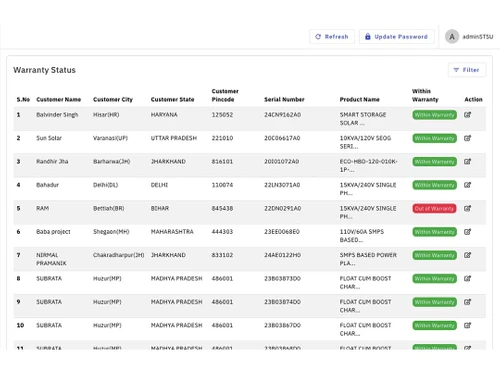Click pincode 110074
This screenshot has width=500, height=375.
click(222, 185)
